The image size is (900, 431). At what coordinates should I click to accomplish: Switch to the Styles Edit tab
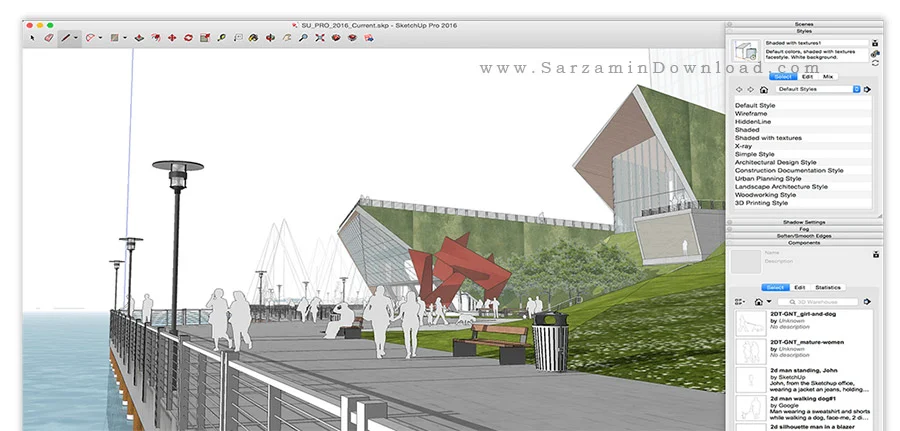(807, 76)
